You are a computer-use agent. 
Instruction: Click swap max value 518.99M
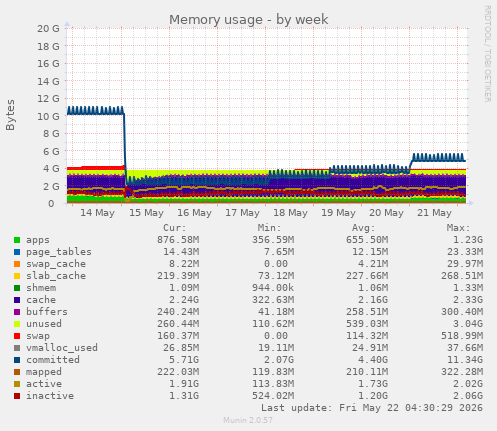point(462,336)
